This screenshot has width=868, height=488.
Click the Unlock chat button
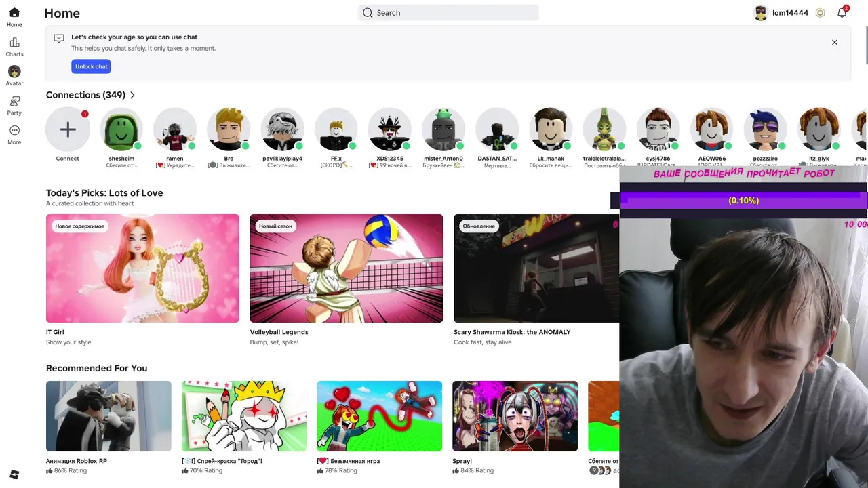coord(91,66)
